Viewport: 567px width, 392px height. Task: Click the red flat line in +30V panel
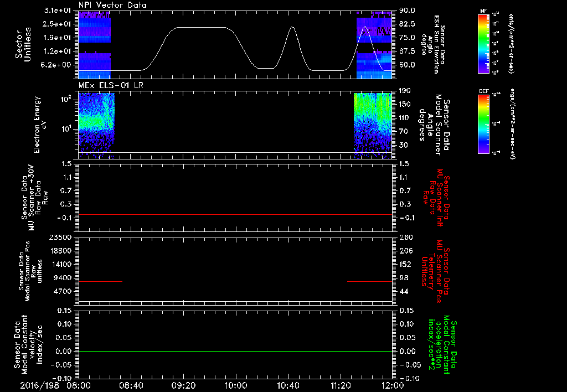click(x=235, y=214)
